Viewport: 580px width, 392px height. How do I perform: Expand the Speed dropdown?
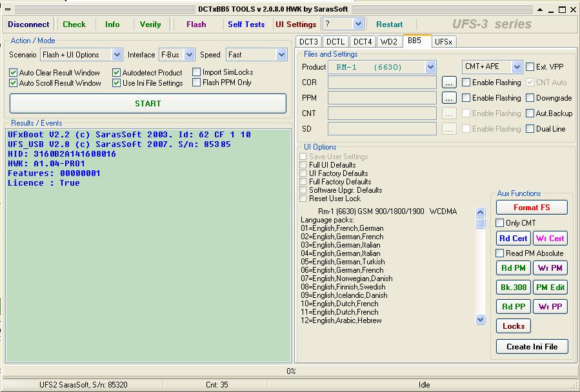pos(281,55)
